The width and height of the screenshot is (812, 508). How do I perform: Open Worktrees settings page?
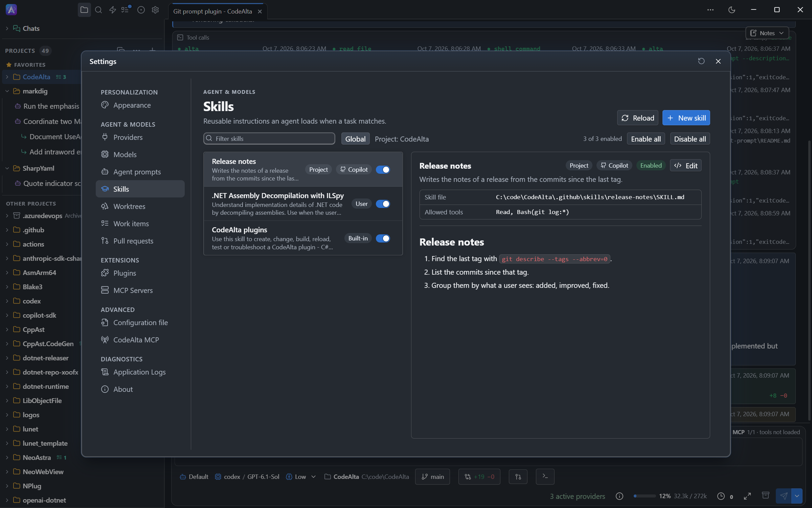point(140,206)
